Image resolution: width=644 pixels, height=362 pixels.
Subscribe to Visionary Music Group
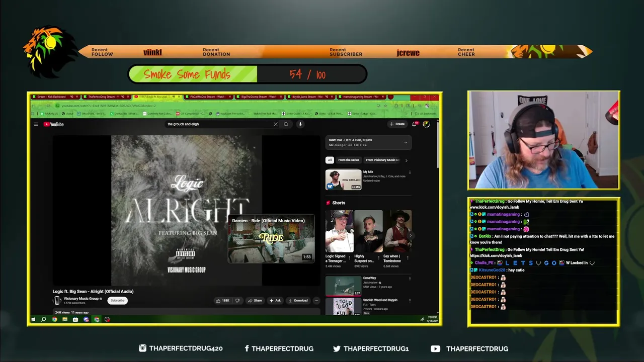tap(117, 301)
